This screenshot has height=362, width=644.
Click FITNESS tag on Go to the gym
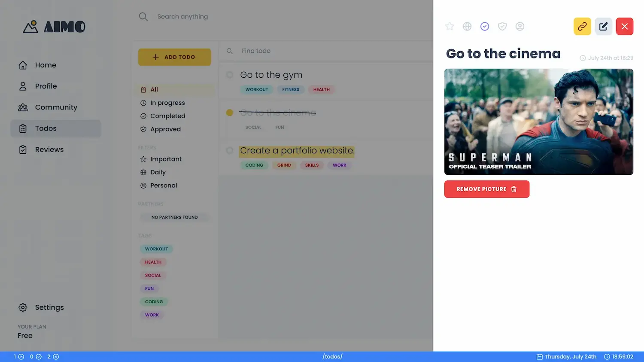[x=291, y=89]
